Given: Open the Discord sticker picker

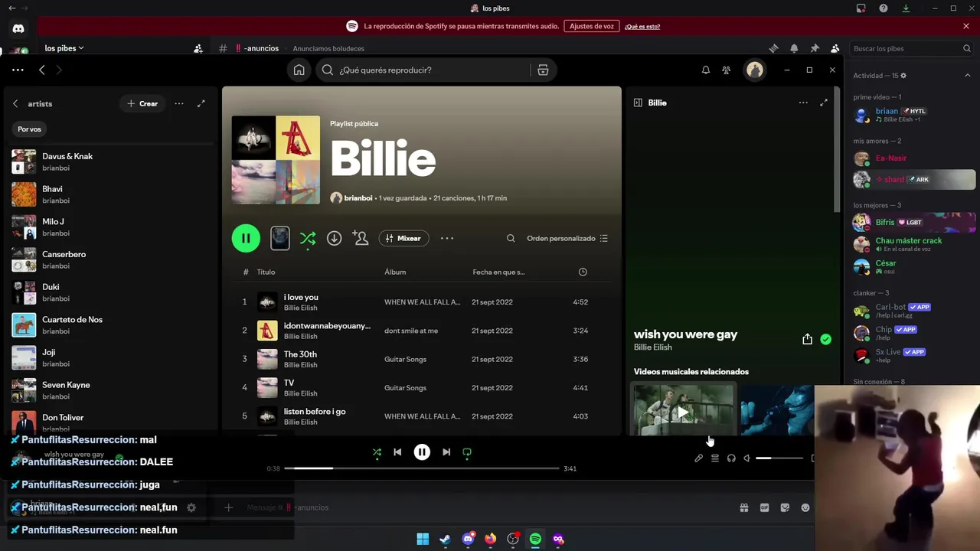Looking at the screenshot, I should [785, 507].
